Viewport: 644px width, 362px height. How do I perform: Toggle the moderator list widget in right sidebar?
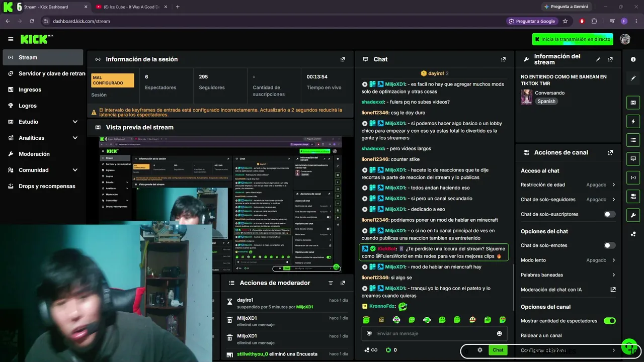coord(633,140)
